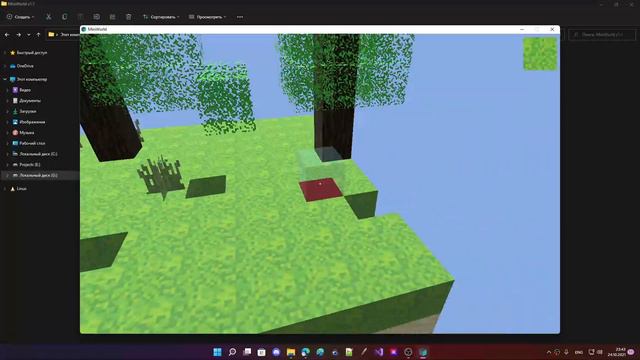This screenshot has width=640, height=360.
Task: Select Локальный диск (C:) in the sidebar
Action: click(x=38, y=154)
